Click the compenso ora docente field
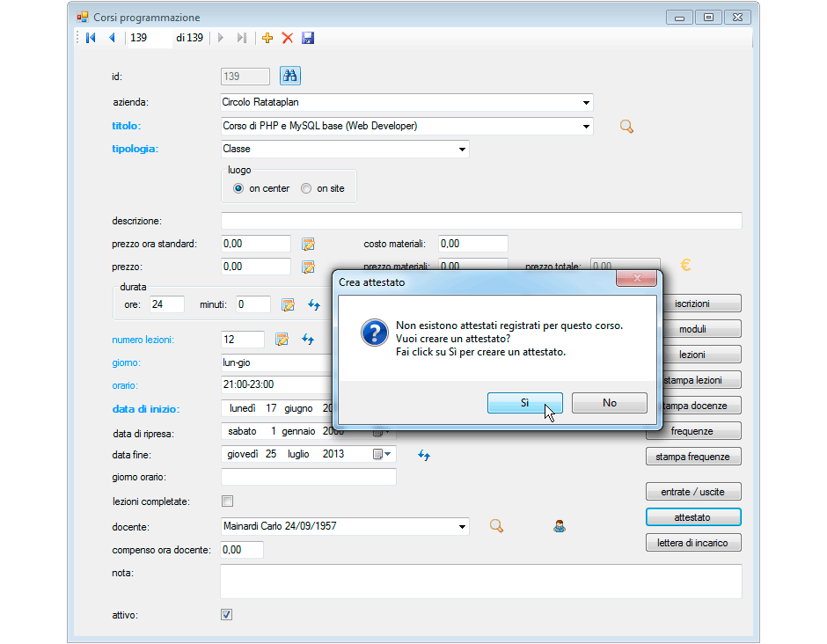The height and width of the screenshot is (644, 827). [x=242, y=550]
